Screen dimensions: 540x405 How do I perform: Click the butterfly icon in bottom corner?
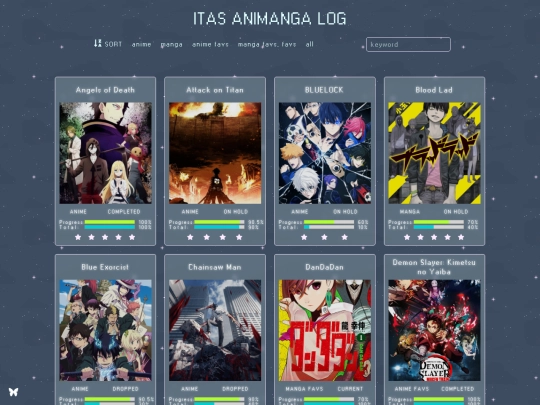coord(13,392)
